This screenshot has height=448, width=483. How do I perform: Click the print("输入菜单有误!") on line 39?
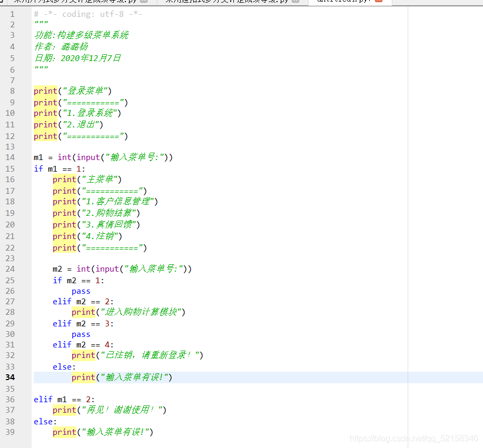[x=103, y=432]
